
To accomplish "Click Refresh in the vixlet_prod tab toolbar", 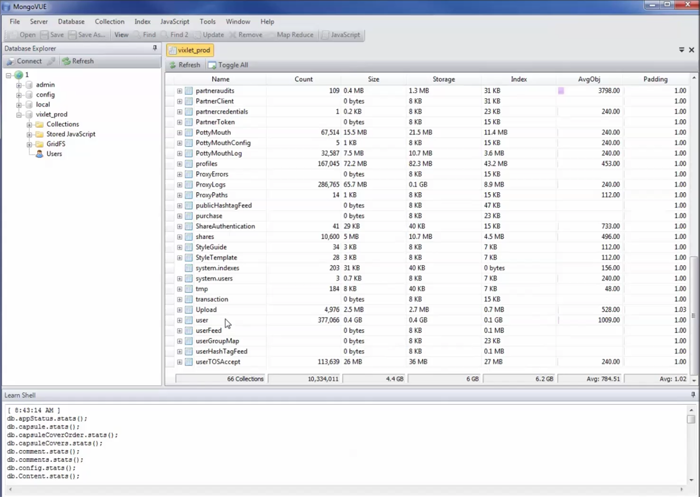I will pyautogui.click(x=185, y=65).
